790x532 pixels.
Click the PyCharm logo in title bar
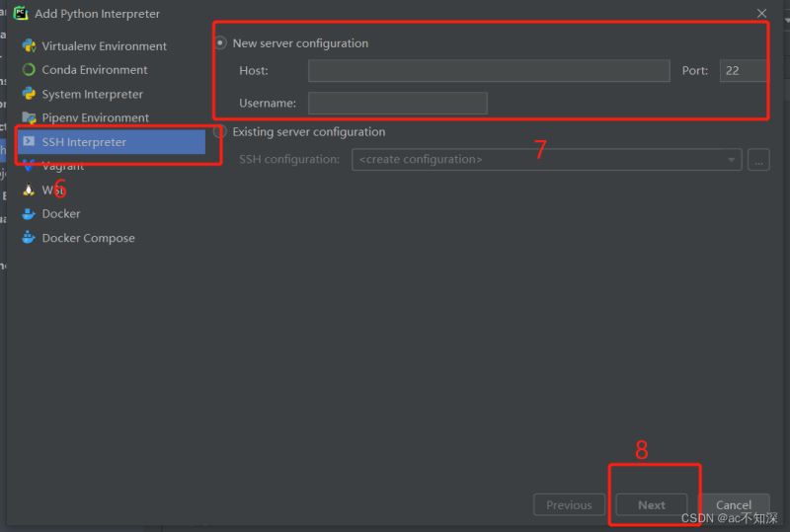coord(21,13)
